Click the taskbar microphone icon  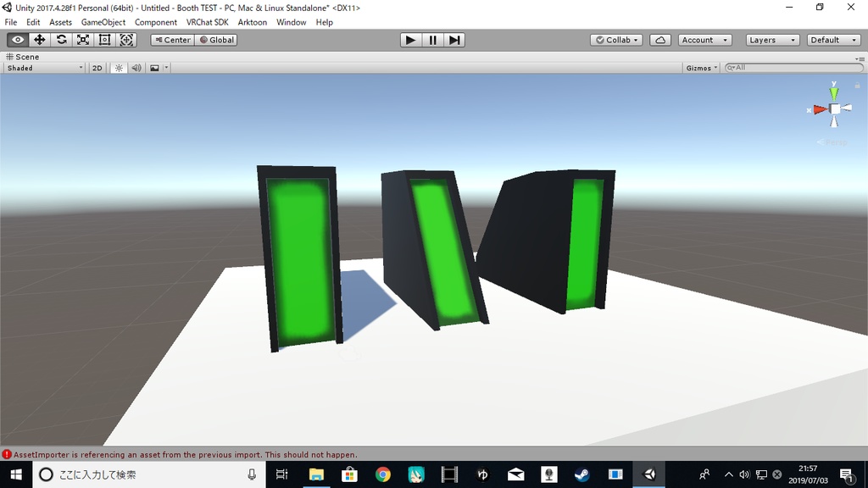252,474
